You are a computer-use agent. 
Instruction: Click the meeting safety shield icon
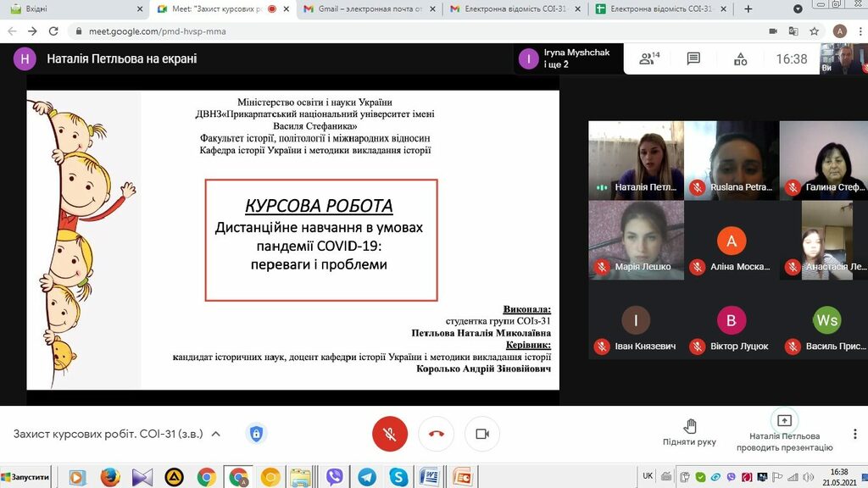tap(256, 434)
